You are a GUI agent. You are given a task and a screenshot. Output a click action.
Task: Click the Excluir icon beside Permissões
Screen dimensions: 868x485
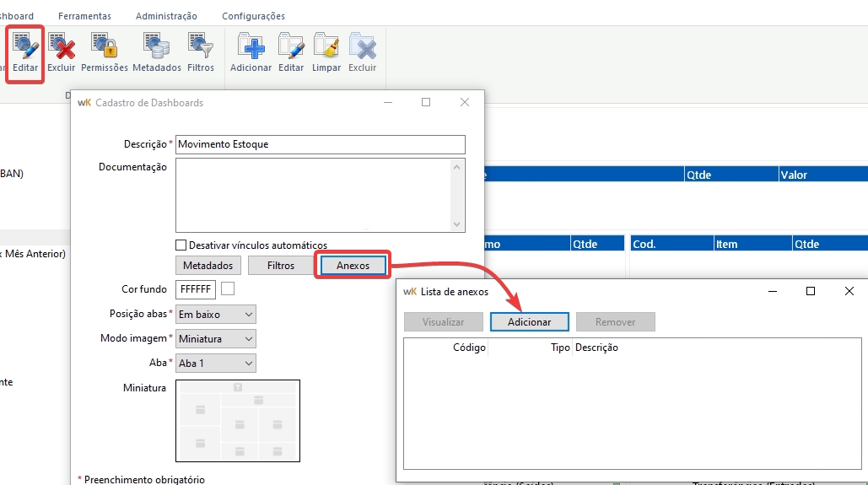tap(62, 52)
